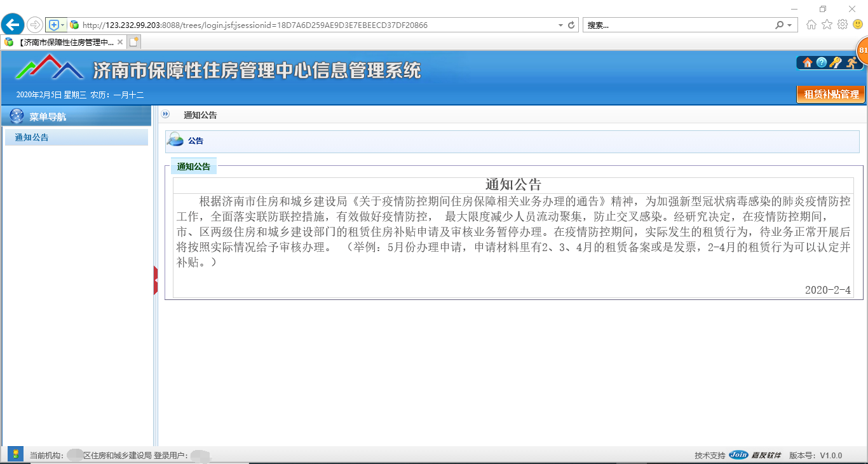Click the smiley feedback icon

tap(858, 25)
